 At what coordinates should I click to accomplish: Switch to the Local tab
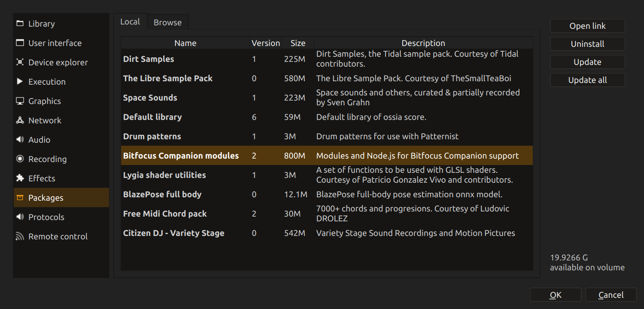coord(130,22)
